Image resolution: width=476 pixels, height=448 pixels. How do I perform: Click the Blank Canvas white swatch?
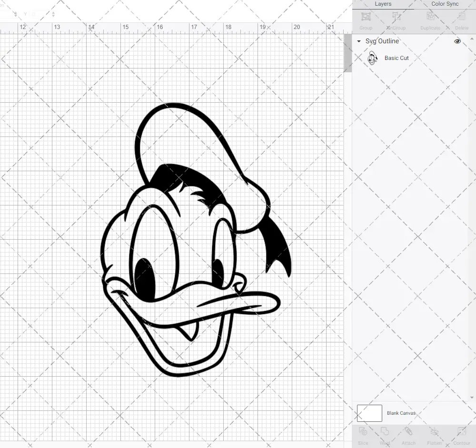pyautogui.click(x=369, y=413)
